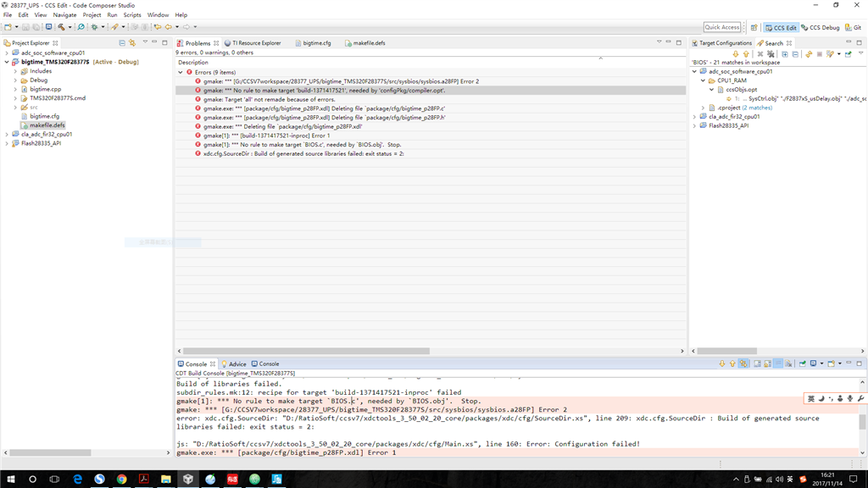The image size is (868, 488).
Task: Click the Open Perspective icon
Action: pyautogui.click(x=754, y=27)
